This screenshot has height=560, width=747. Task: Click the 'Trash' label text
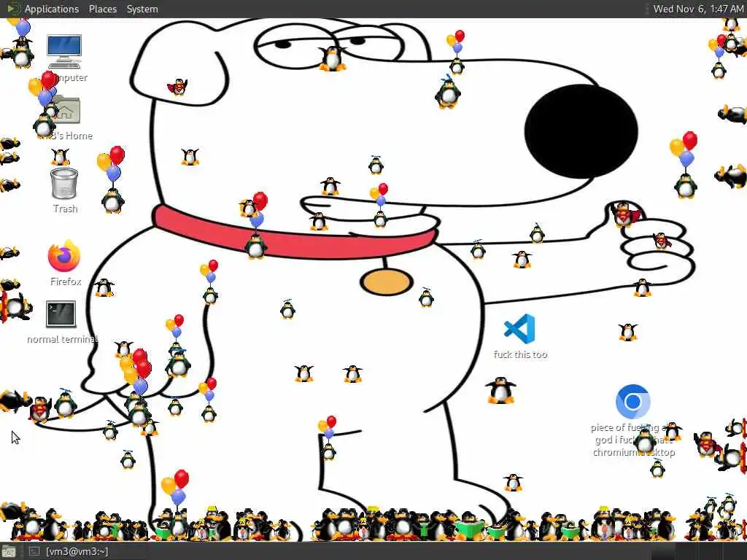point(65,209)
